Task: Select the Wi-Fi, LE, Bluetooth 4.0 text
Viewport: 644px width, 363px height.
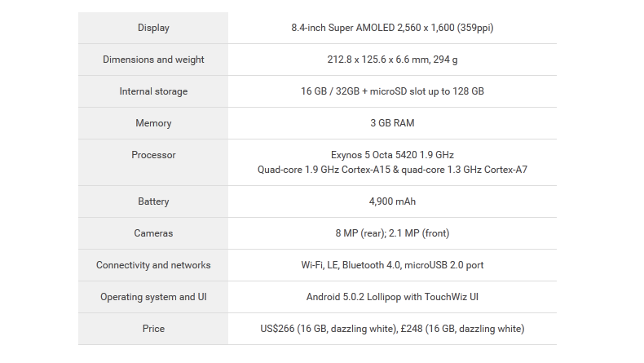Action: pyautogui.click(x=351, y=265)
